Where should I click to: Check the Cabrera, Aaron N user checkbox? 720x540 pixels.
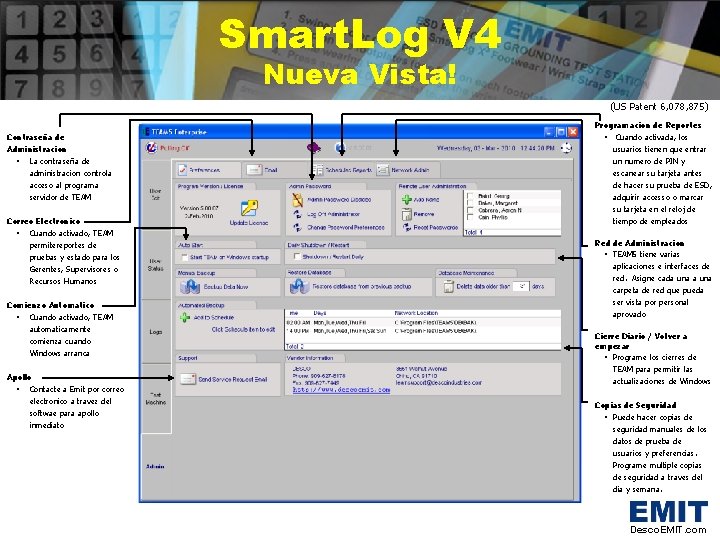[x=470, y=210]
